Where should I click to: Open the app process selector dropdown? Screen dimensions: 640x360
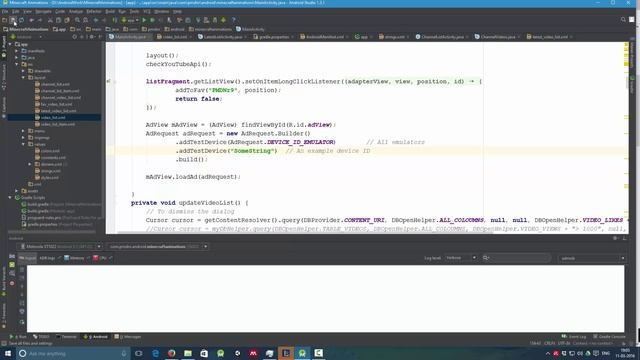click(x=158, y=247)
